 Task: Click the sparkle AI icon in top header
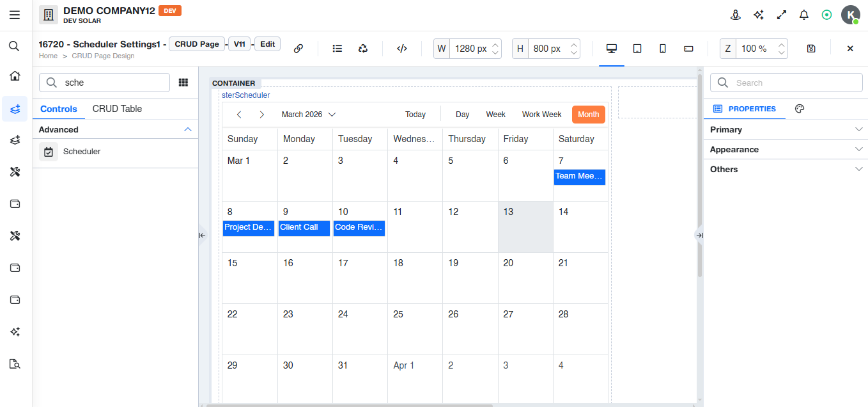tap(759, 15)
